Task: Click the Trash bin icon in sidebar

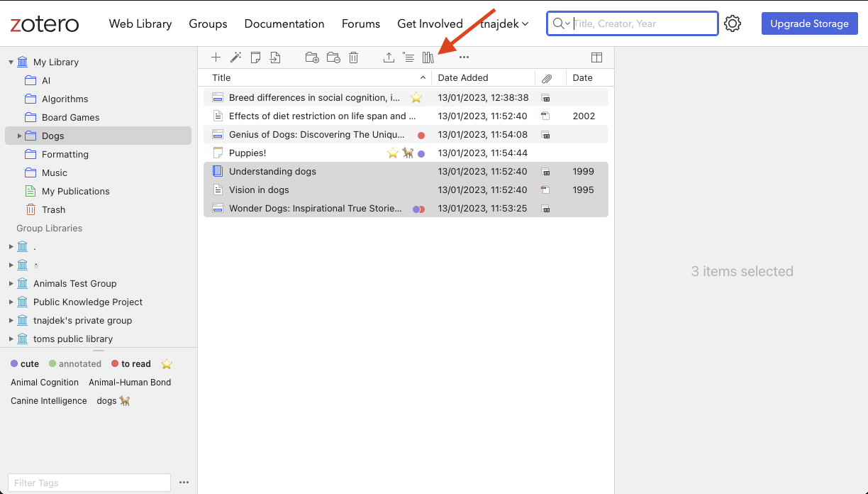Action: point(30,209)
